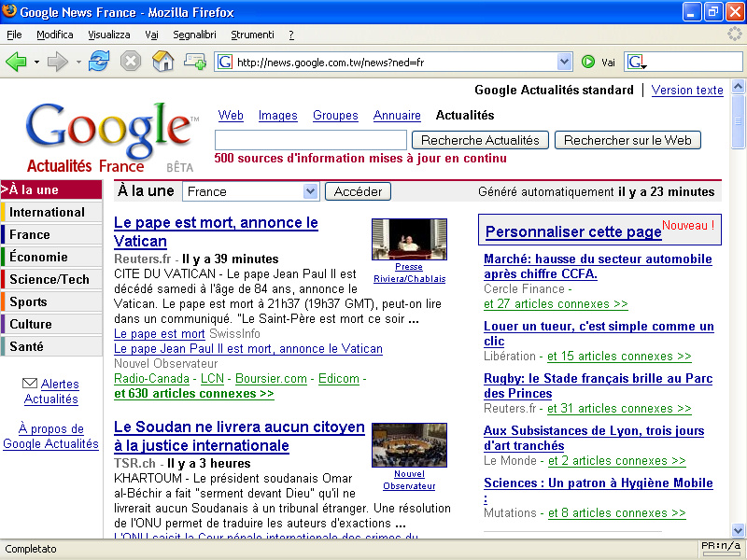The width and height of the screenshot is (747, 560).
Task: Open the search engine G selector
Action: click(636, 63)
